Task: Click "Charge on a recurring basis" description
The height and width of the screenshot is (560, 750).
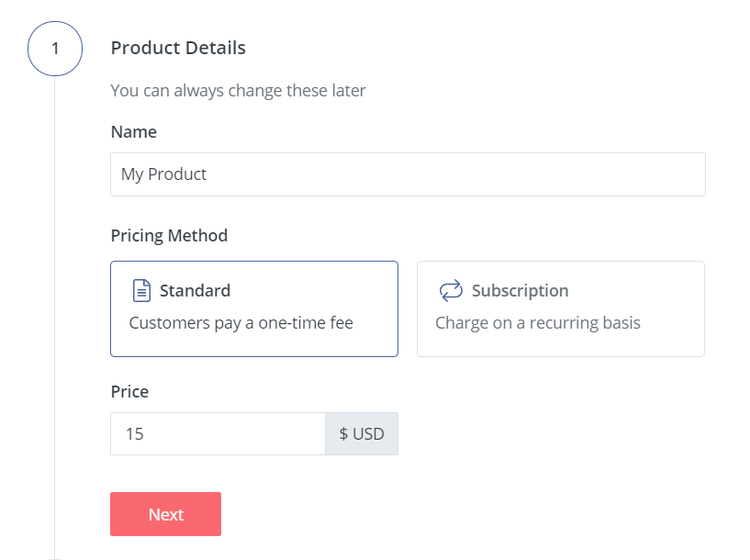Action: pos(538,323)
